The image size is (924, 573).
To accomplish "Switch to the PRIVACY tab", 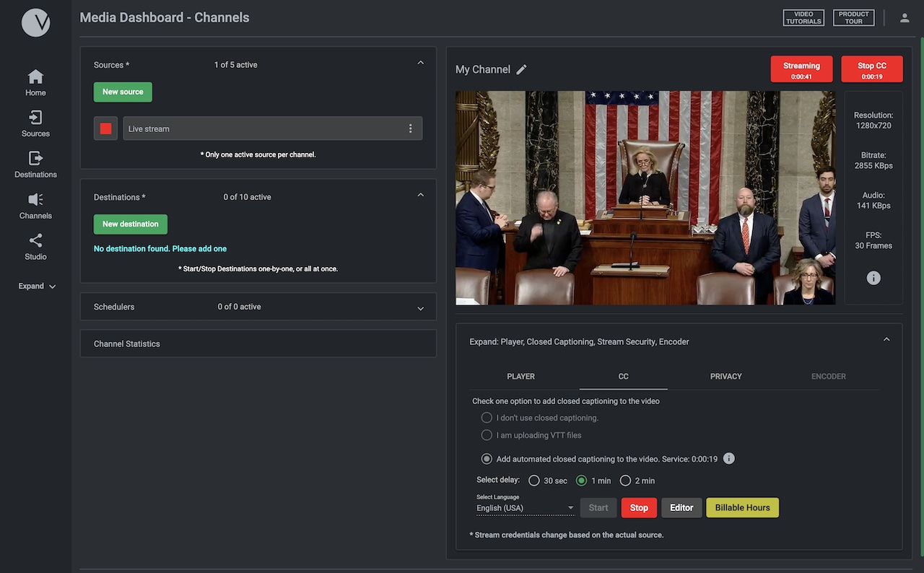I will click(725, 376).
